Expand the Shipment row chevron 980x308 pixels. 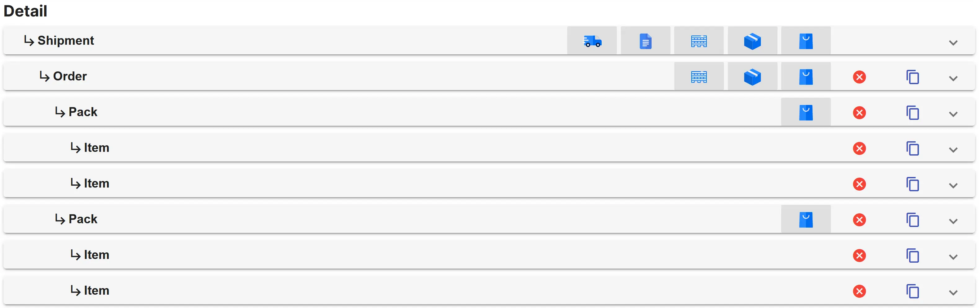[953, 43]
